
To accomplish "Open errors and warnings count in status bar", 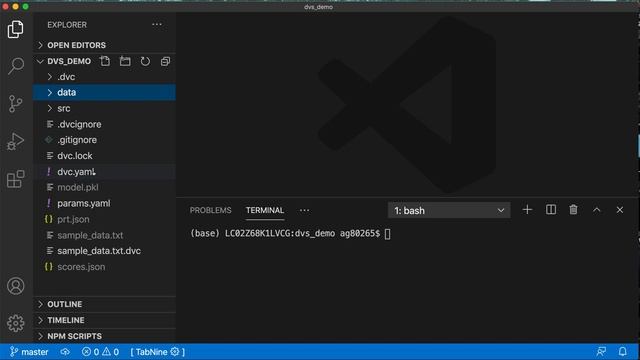I will coord(100,352).
